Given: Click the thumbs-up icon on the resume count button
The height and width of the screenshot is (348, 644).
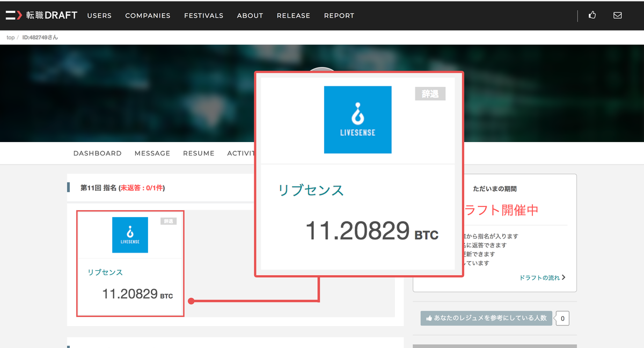Looking at the screenshot, I should 429,319.
